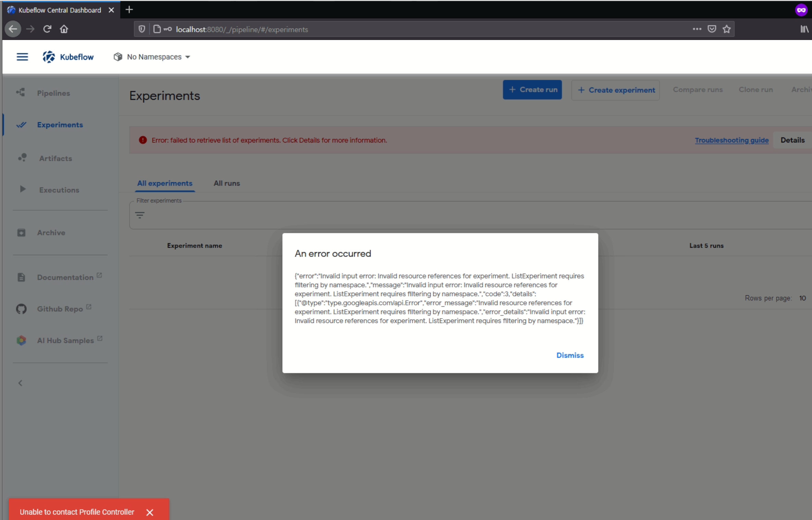Open AI Hub Samples
This screenshot has height=520, width=812.
65,340
